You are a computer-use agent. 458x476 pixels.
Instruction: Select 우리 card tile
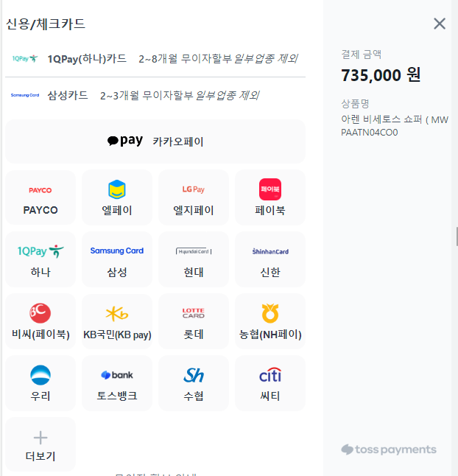pyautogui.click(x=40, y=383)
